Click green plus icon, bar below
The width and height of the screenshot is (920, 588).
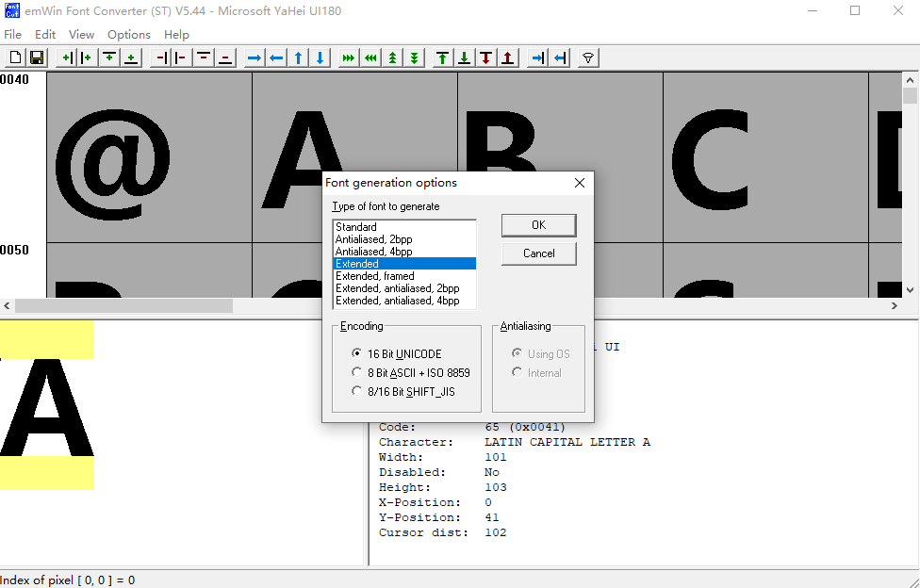coord(131,57)
